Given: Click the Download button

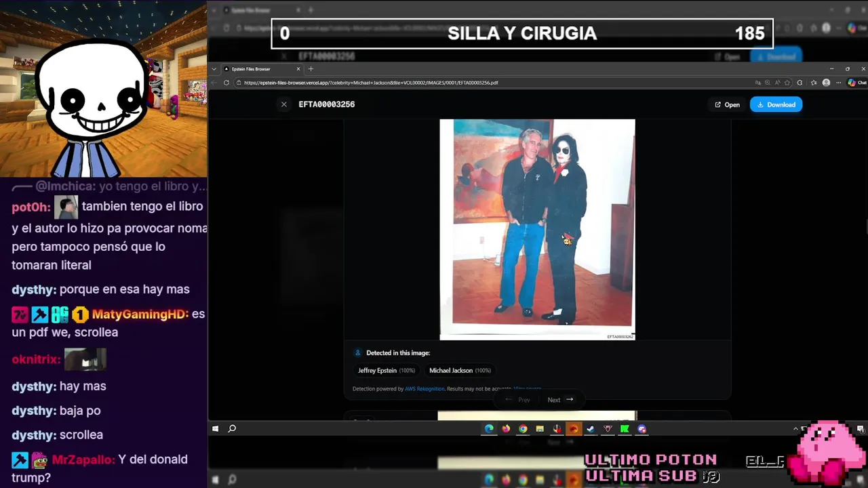Looking at the screenshot, I should click(776, 104).
